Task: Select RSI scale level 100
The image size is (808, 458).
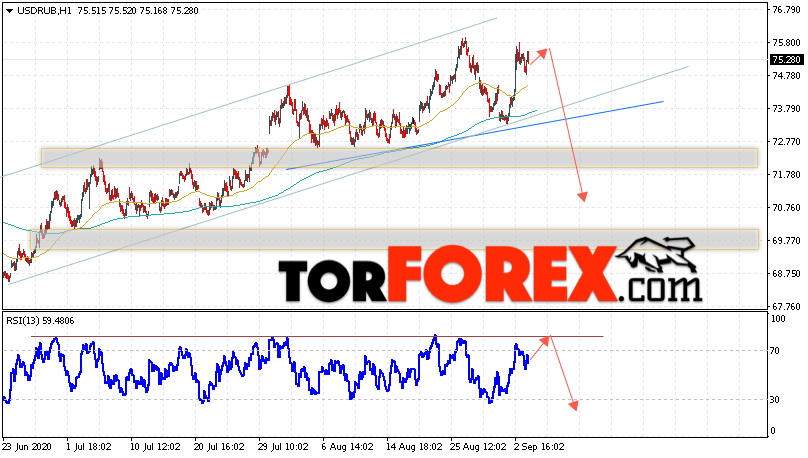Action: pyautogui.click(x=778, y=319)
